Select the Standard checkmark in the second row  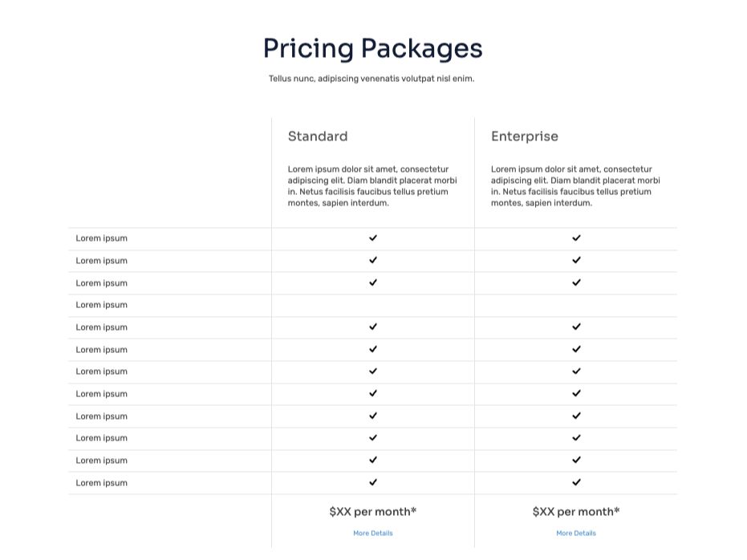coord(373,260)
